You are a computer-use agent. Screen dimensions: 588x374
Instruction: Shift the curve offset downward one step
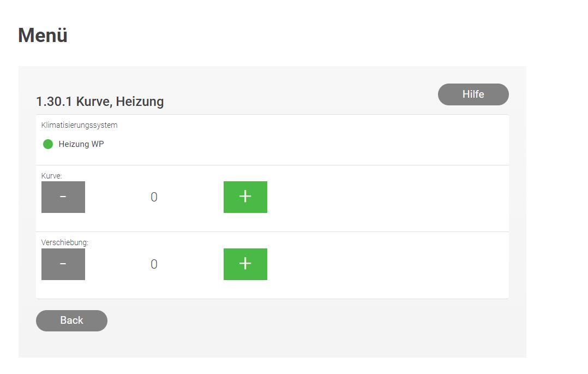(63, 264)
